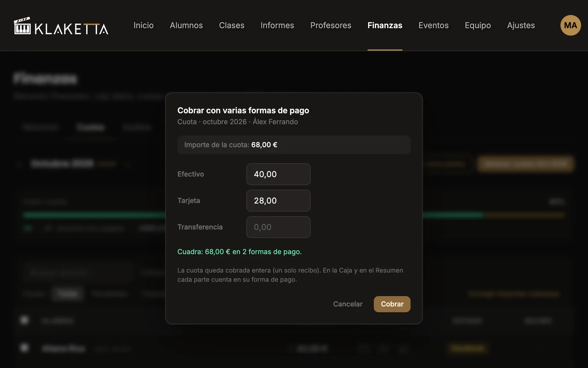Click the note 'La cuota queda cobrada entera'
This screenshot has height=368, width=588.
[290, 275]
